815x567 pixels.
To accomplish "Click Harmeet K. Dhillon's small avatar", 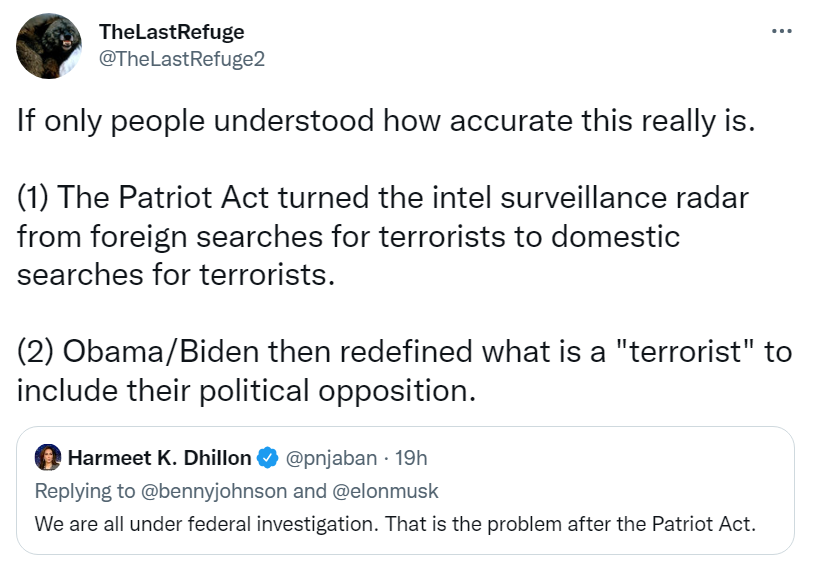I will click(x=47, y=458).
